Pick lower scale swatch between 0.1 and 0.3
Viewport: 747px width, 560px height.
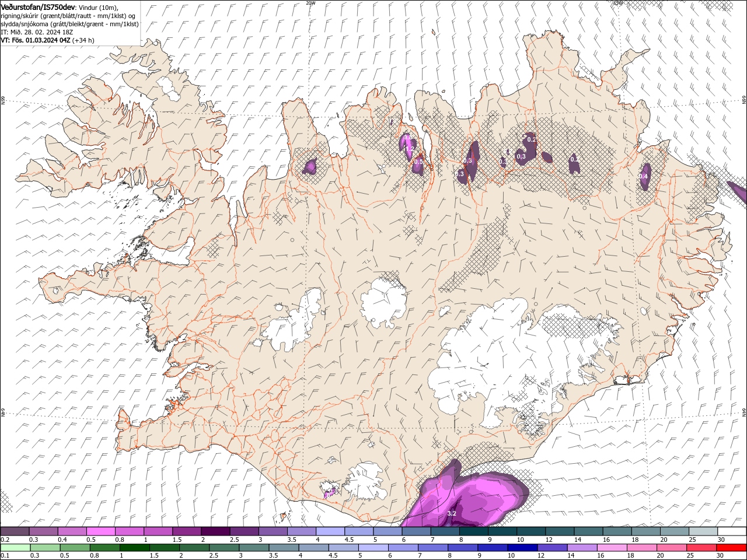tap(15, 548)
